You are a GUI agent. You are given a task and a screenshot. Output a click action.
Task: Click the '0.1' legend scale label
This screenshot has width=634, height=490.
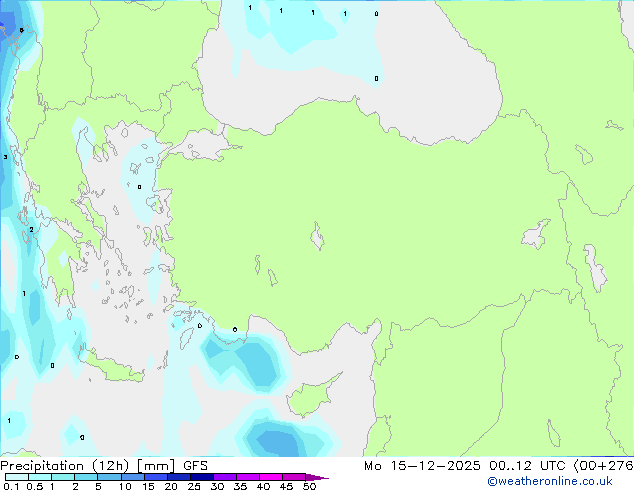click(x=11, y=486)
